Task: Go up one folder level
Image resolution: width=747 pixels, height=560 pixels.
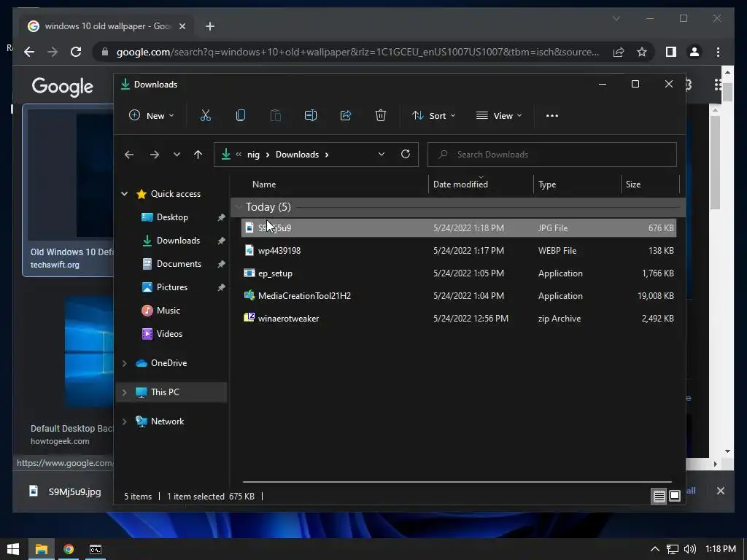Action: tap(198, 155)
